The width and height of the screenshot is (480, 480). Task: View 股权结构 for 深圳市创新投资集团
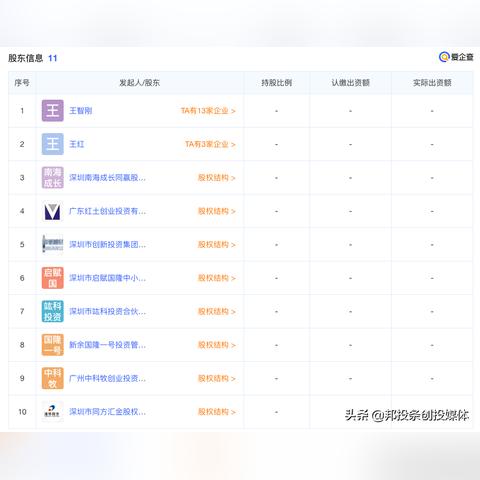(217, 244)
